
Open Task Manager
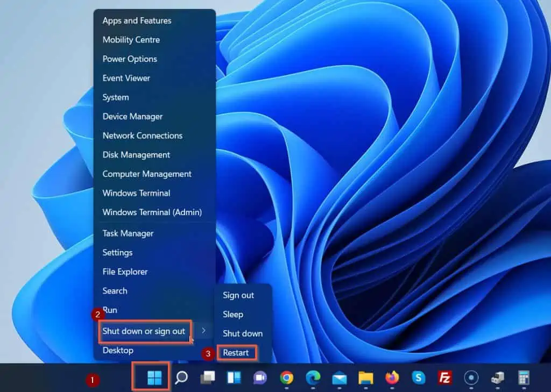tap(127, 233)
